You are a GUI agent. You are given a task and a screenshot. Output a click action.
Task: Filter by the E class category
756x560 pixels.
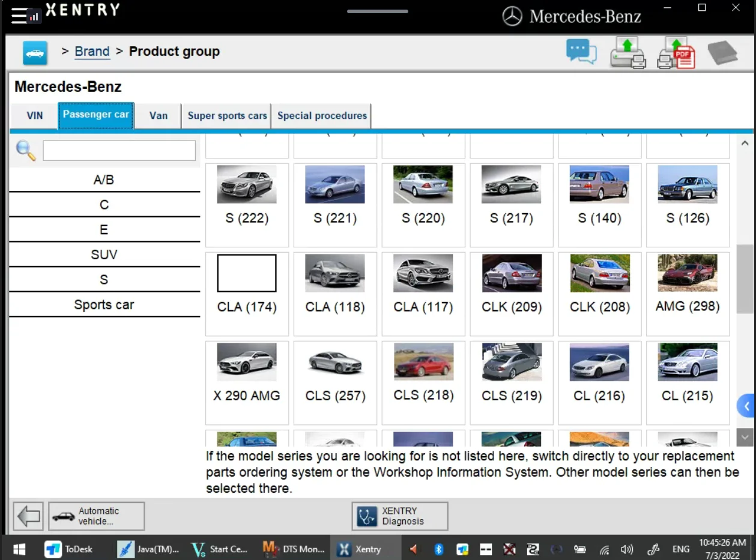click(104, 230)
